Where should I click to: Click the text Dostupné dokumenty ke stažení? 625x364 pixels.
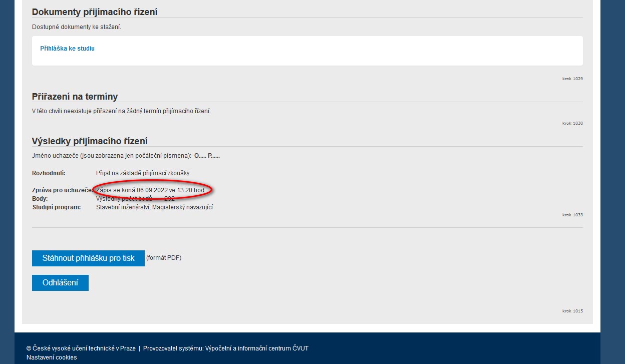tap(77, 27)
